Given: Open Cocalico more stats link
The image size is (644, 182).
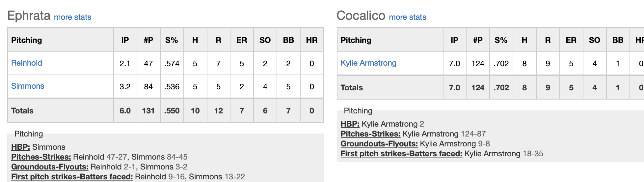Looking at the screenshot, I should click(408, 17).
